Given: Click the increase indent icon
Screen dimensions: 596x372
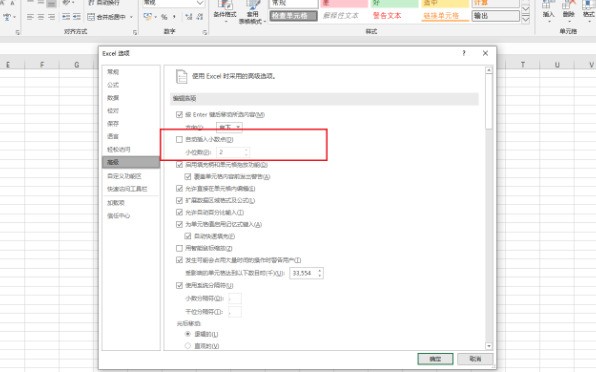Looking at the screenshot, I should click(76, 17).
